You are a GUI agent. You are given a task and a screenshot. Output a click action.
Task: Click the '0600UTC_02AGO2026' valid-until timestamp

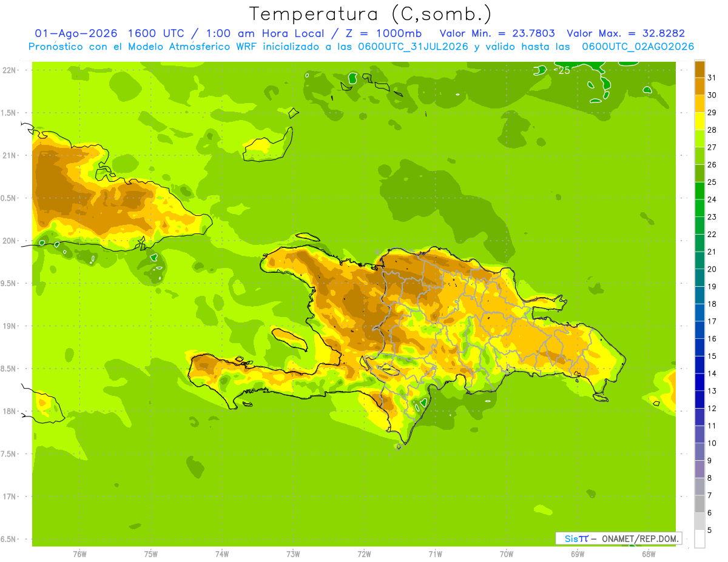click(638, 47)
